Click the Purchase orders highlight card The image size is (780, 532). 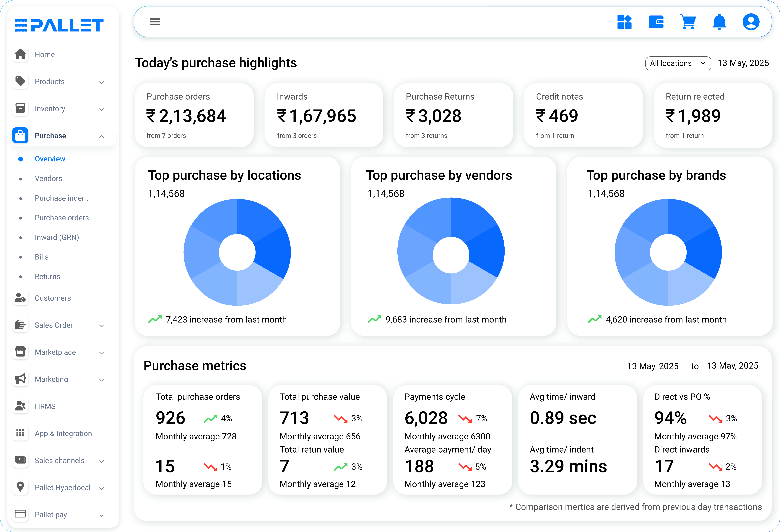click(194, 115)
